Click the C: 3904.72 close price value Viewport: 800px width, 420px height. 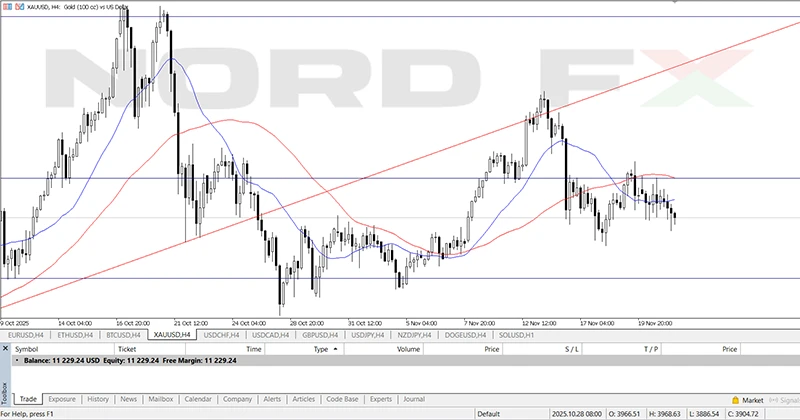(743, 414)
